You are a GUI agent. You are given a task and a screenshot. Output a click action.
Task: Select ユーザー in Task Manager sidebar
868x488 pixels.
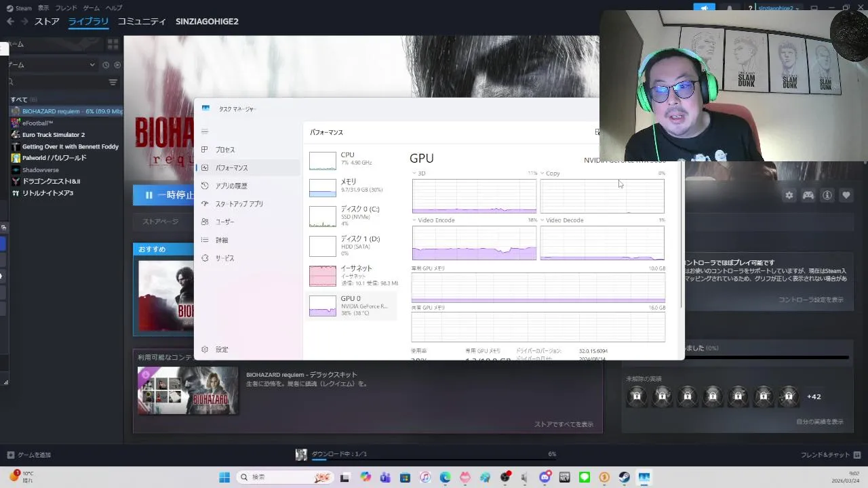[x=248, y=222]
